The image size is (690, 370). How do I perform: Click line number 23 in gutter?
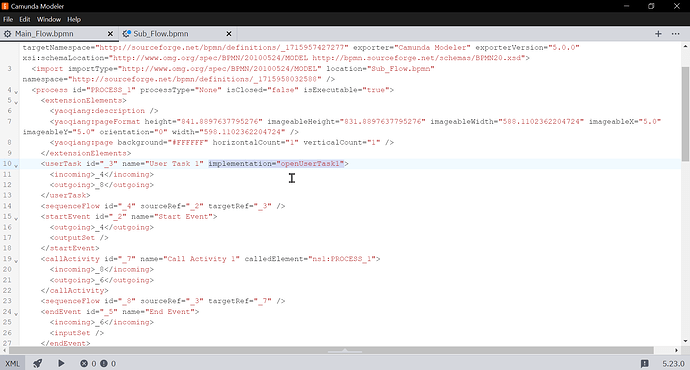7,301
